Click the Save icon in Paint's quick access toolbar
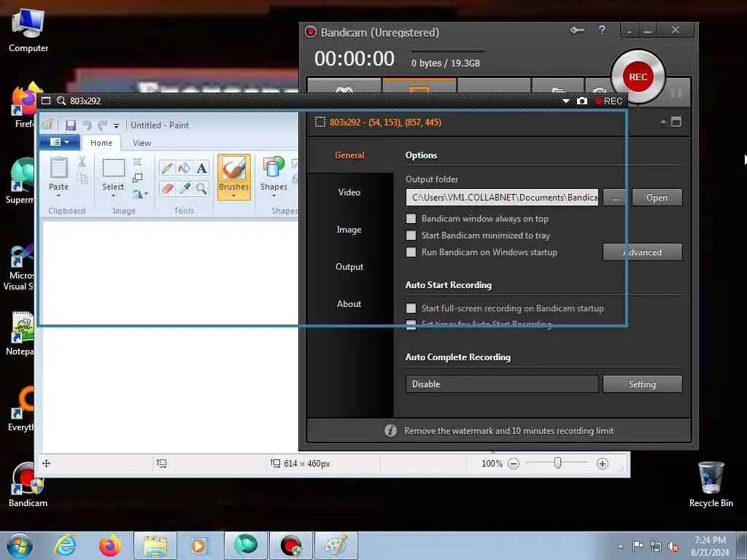The width and height of the screenshot is (747, 560). [x=71, y=125]
